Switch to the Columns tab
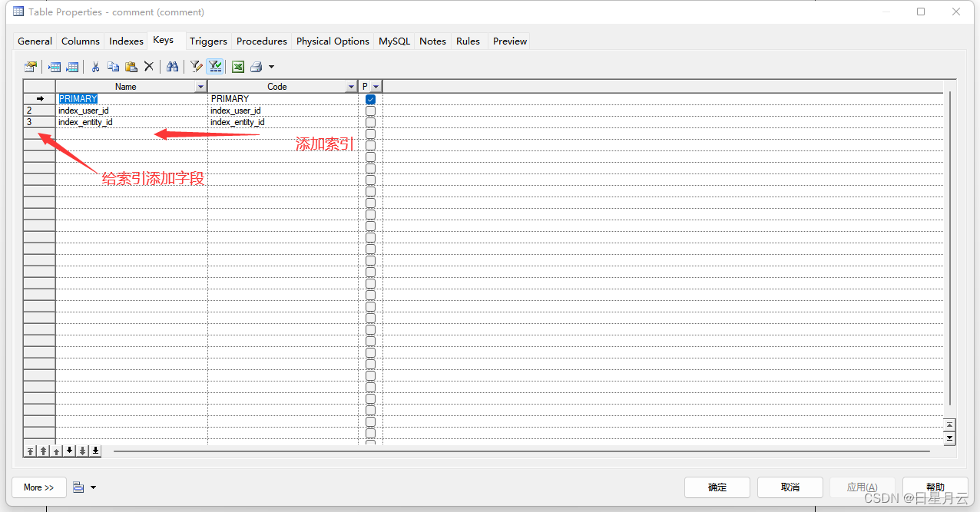 81,41
